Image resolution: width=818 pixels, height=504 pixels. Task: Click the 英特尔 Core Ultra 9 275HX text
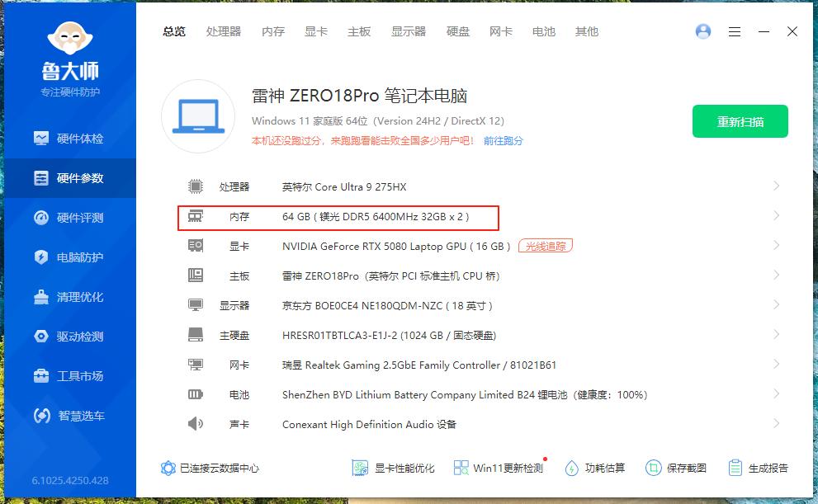coord(344,186)
